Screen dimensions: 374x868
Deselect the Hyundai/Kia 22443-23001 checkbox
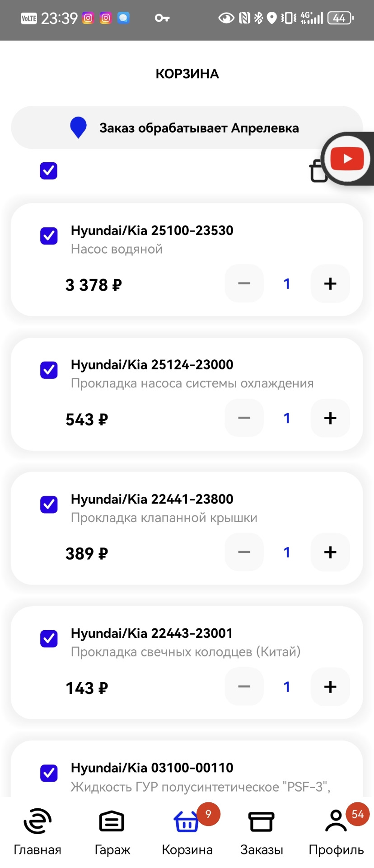click(49, 639)
